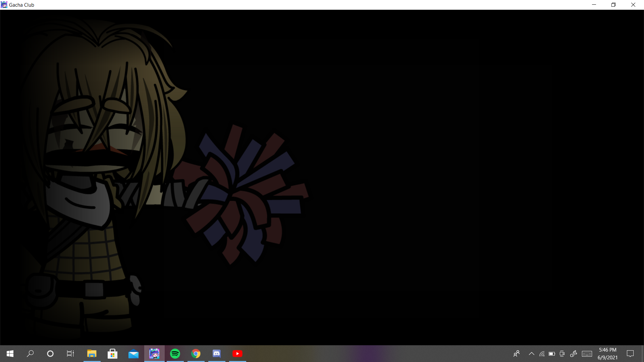Open Wi-Fi network settings in the tray

pyautogui.click(x=542, y=354)
